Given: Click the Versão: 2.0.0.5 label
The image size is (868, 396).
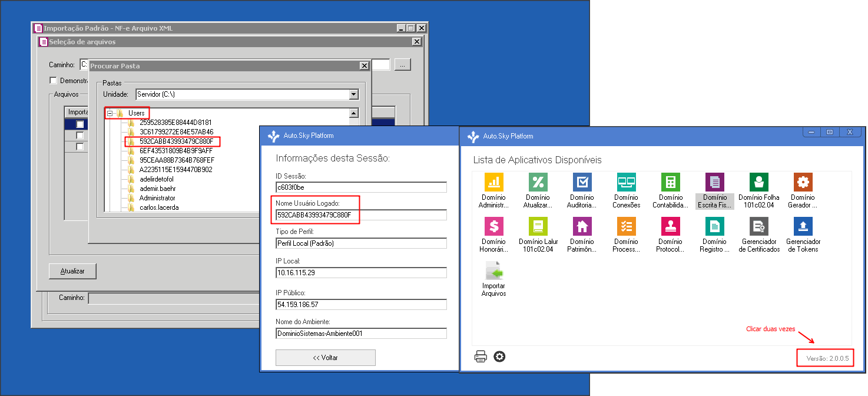Looking at the screenshot, I should [x=827, y=358].
